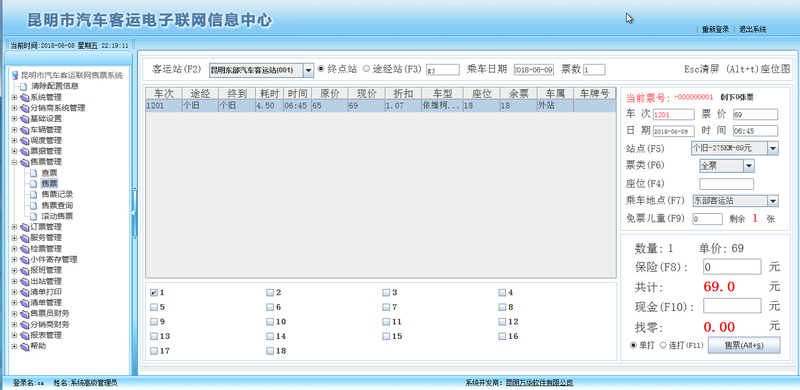Click Esc清屏 text at top right

point(703,69)
